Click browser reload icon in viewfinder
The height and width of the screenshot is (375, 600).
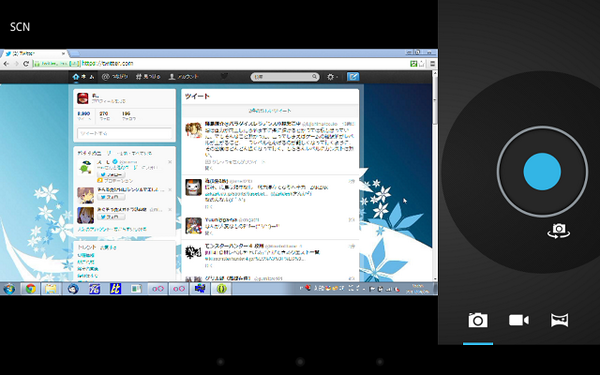26,64
